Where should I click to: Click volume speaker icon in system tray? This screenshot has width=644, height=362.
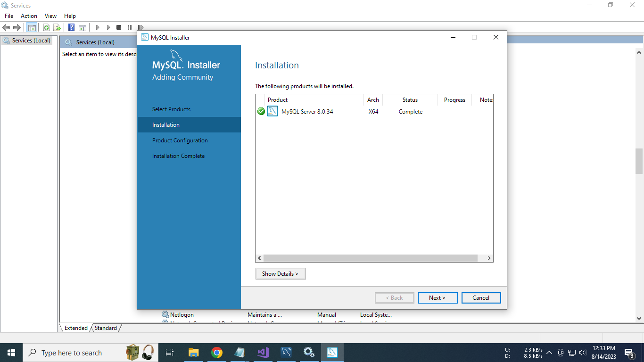click(583, 353)
